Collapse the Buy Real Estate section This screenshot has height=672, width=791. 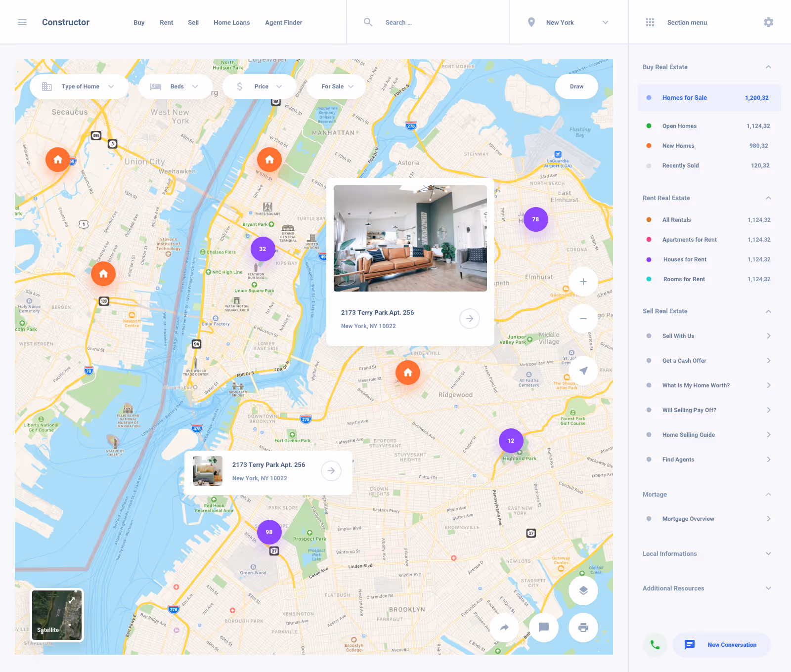point(768,67)
